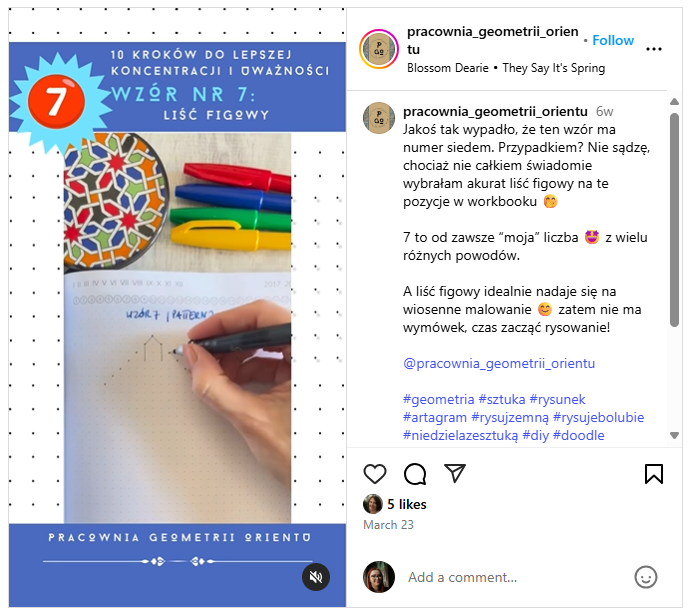691x613 pixels.
Task: Click the caption scrollbar thumb
Action: click(674, 219)
